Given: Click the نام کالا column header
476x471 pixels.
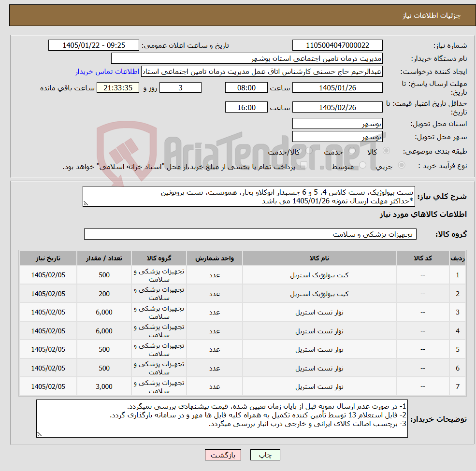Looking at the screenshot, I should point(319,258).
